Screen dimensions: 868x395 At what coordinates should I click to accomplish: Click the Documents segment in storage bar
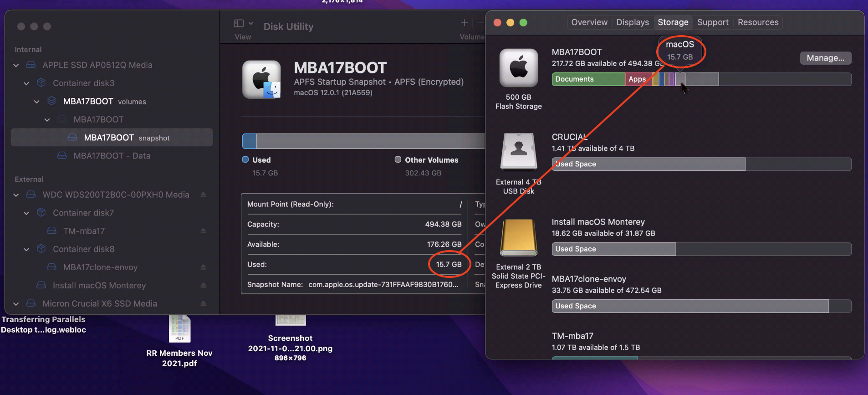click(588, 79)
